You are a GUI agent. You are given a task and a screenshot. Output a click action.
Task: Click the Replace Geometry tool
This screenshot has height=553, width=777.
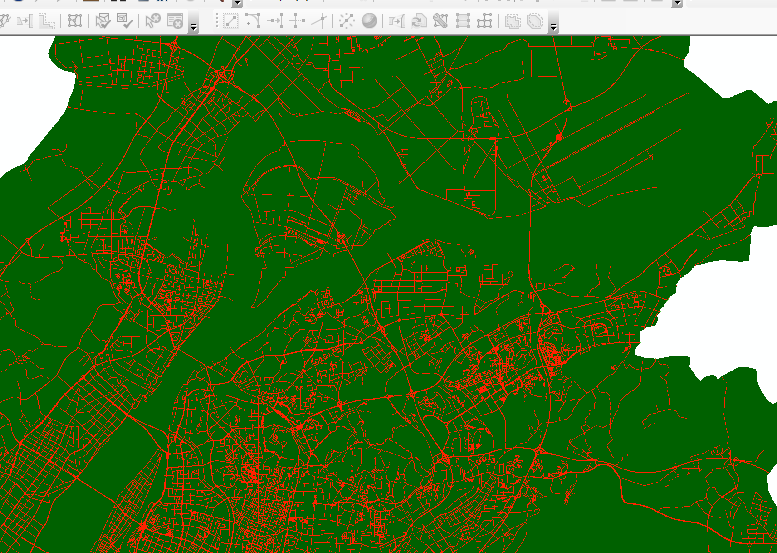[x=419, y=20]
